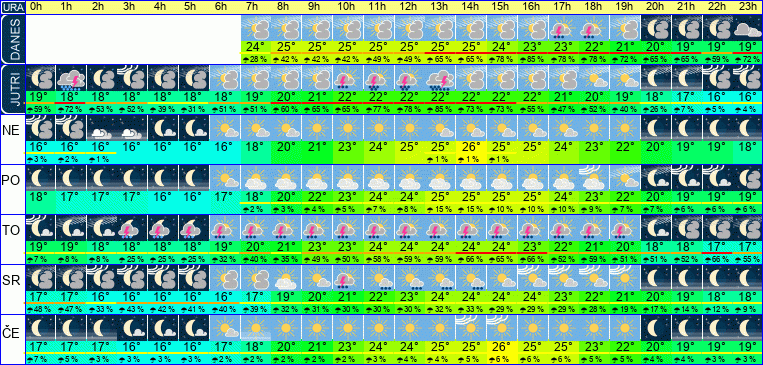Click the URA header cell
Screen dimensions: 763x365
(x=12, y=7)
